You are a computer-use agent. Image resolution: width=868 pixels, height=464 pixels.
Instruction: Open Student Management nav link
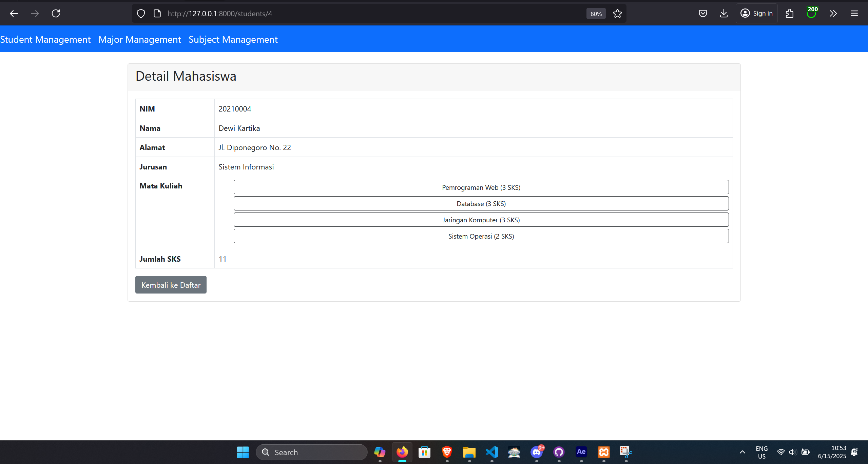pos(45,39)
